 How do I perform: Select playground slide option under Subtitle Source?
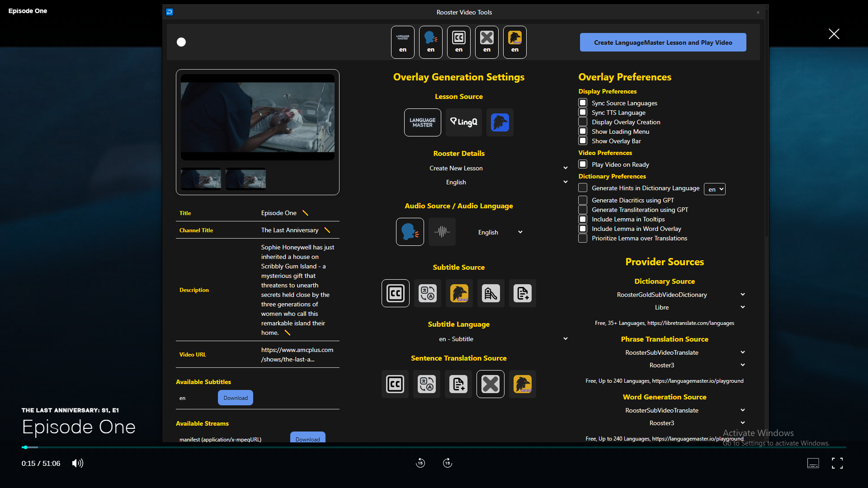(x=491, y=293)
